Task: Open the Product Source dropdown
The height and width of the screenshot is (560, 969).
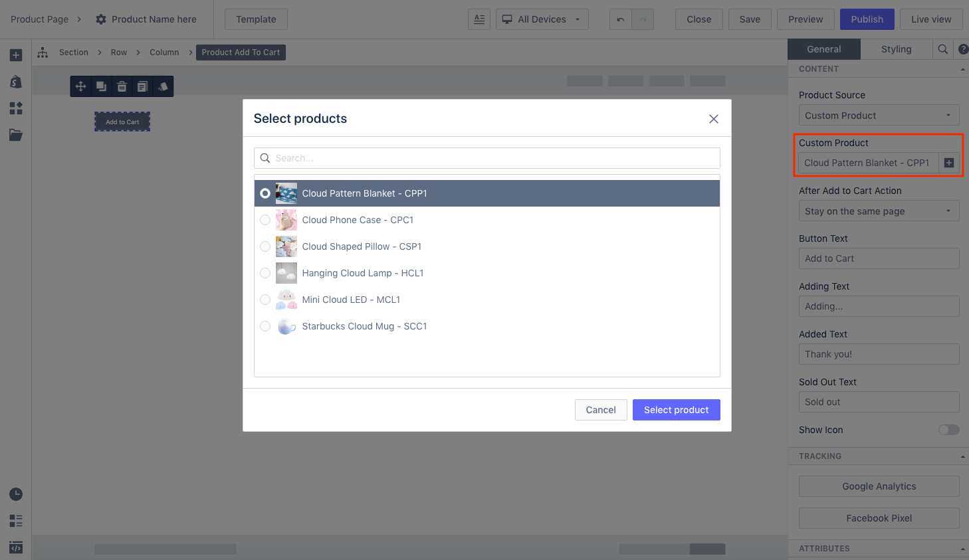Action: click(879, 116)
